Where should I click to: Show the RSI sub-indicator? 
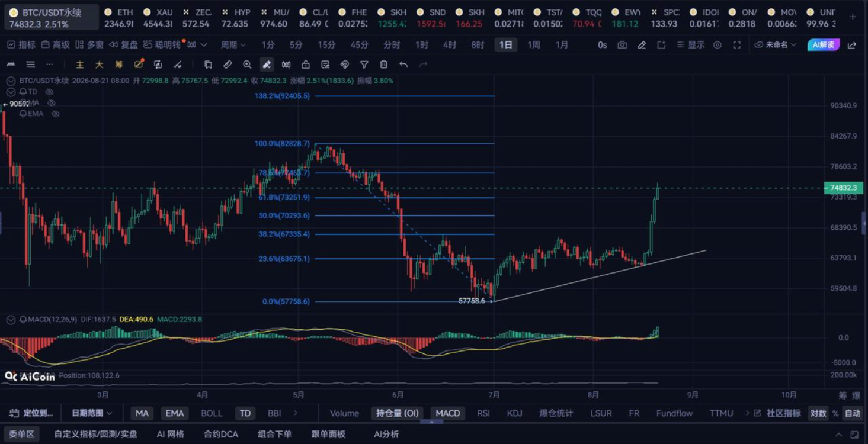[x=483, y=413]
